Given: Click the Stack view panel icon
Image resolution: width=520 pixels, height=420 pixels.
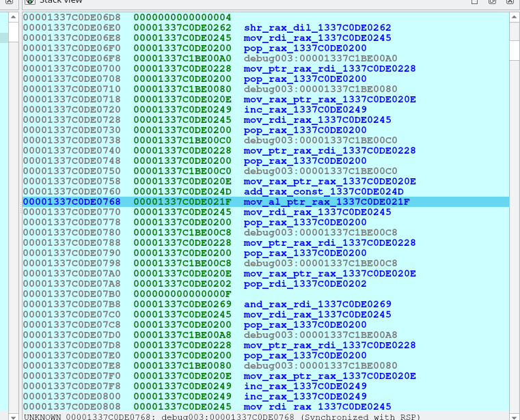Looking at the screenshot, I should 29,3.
